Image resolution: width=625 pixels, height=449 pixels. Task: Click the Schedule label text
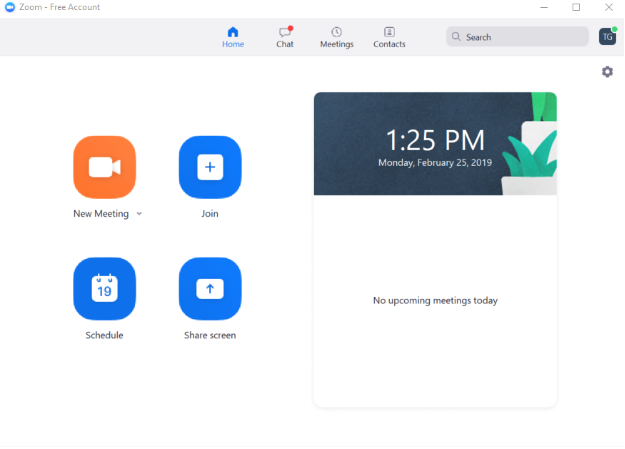(104, 335)
